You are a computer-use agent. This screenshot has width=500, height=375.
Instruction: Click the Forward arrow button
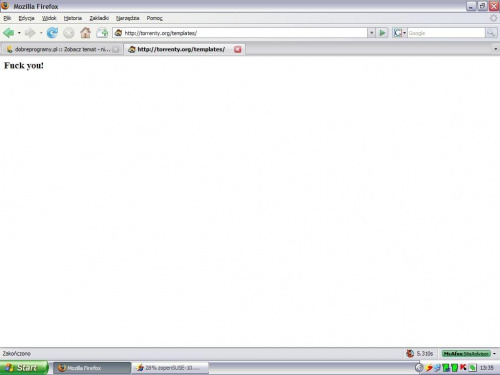pyautogui.click(x=30, y=33)
